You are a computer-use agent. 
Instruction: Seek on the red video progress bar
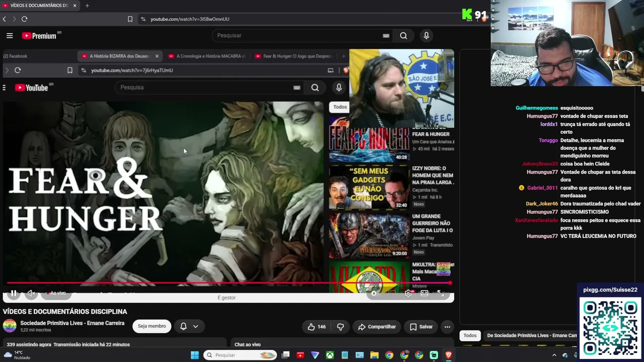click(229, 283)
